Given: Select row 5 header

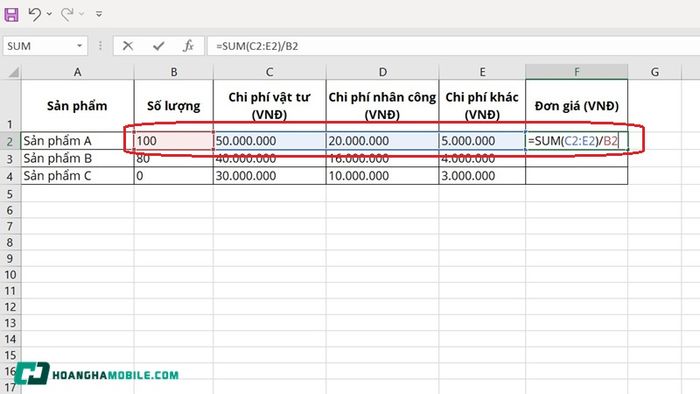Looking at the screenshot, I should tap(10, 194).
